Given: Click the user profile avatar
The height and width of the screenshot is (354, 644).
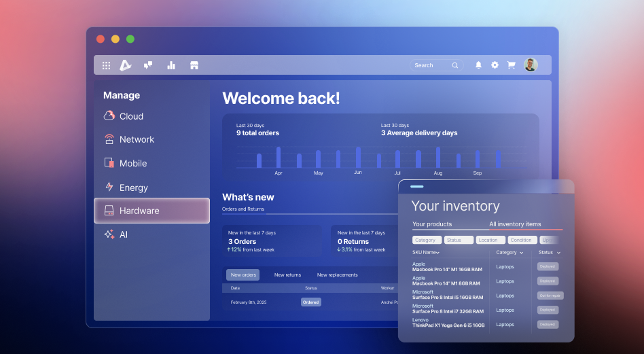Looking at the screenshot, I should 531,65.
